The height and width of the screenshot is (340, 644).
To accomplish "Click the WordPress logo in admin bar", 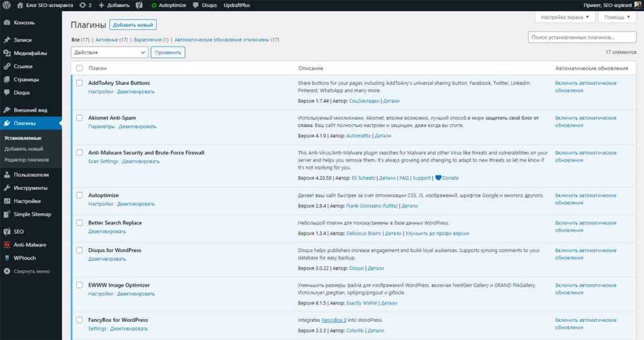I will click(8, 5).
